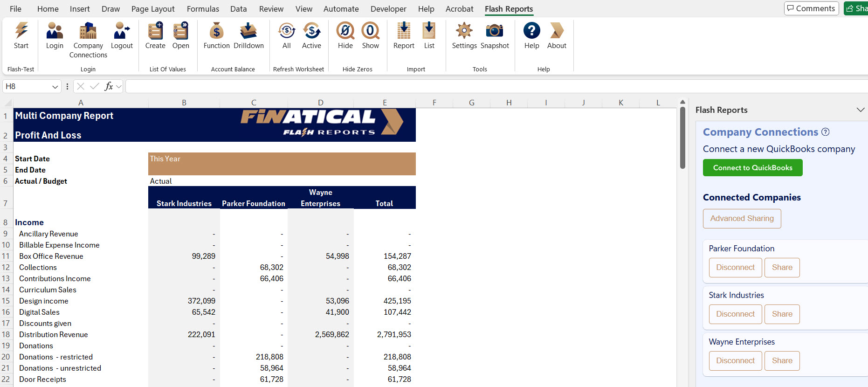This screenshot has height=387, width=868.
Task: Take a Snapshot with the camera icon
Action: (495, 31)
